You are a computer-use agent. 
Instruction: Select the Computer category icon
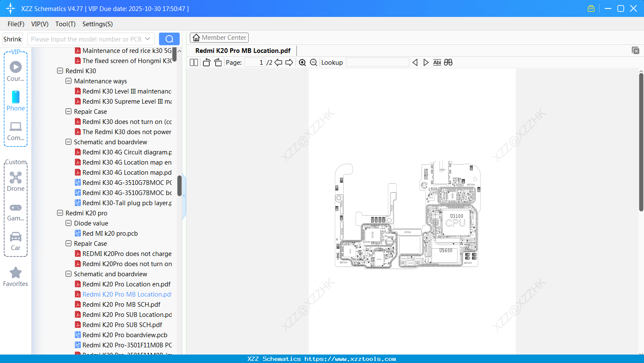click(16, 131)
